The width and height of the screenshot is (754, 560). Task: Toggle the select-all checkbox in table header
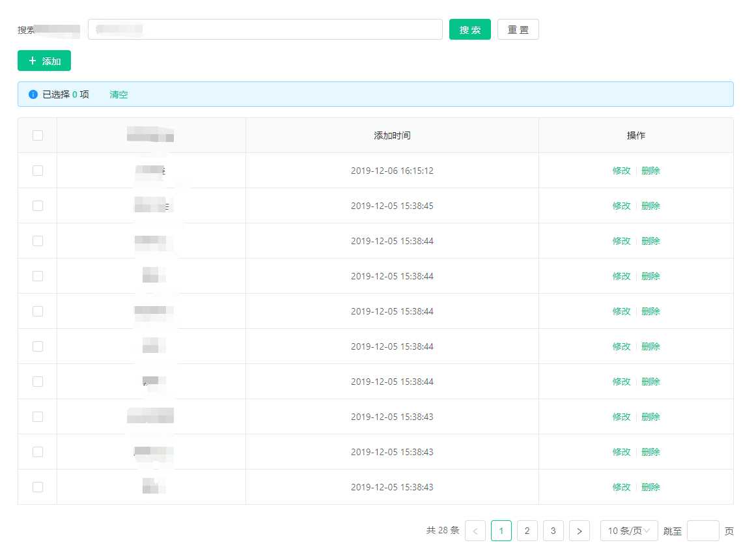tap(38, 135)
